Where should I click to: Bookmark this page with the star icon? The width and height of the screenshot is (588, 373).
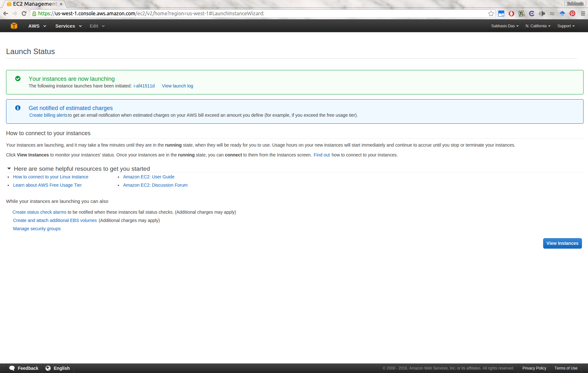point(491,13)
